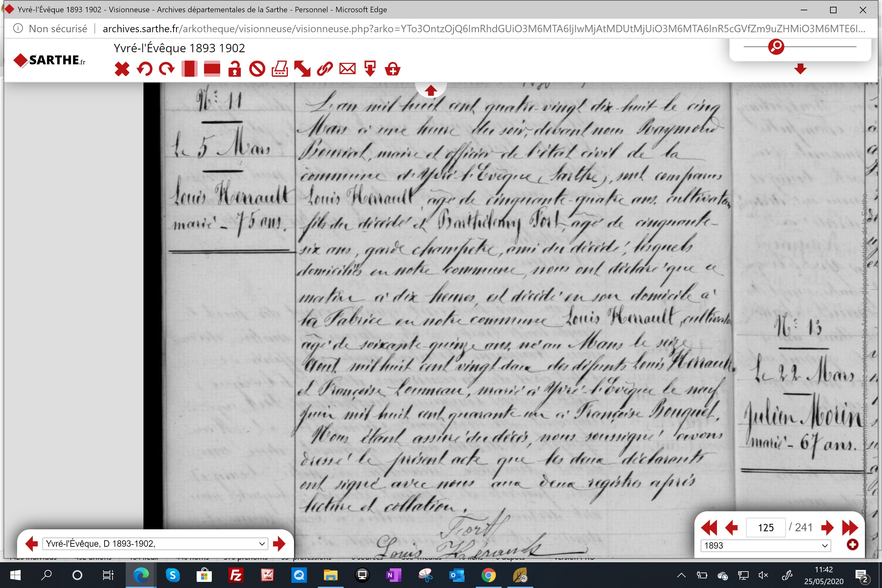Screen dimensions: 882x588
Task: Expand the zoom panel down arrow
Action: 800,69
